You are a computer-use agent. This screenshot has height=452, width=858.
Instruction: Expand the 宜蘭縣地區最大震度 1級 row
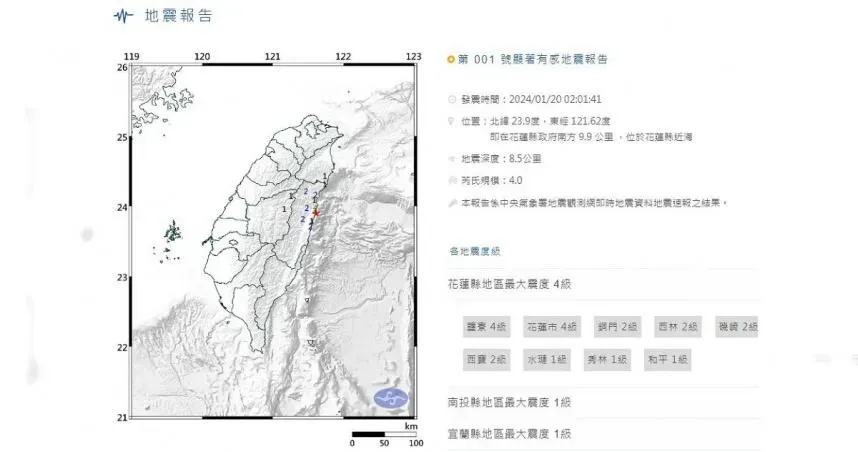tap(509, 433)
